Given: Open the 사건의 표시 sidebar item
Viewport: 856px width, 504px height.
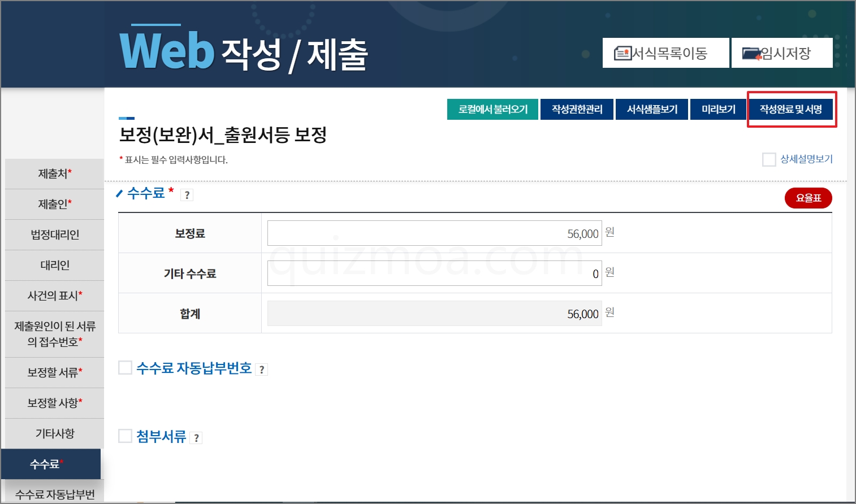Looking at the screenshot, I should pos(54,296).
